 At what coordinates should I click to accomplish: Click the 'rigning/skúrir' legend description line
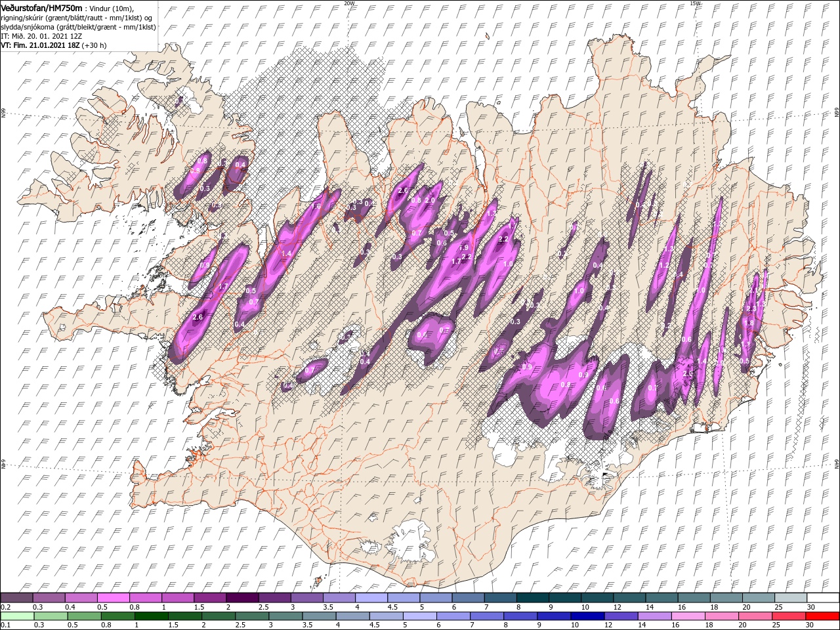(76, 17)
